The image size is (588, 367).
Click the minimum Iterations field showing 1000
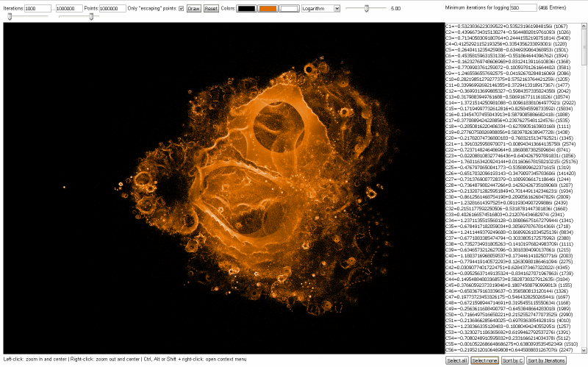tap(37, 8)
